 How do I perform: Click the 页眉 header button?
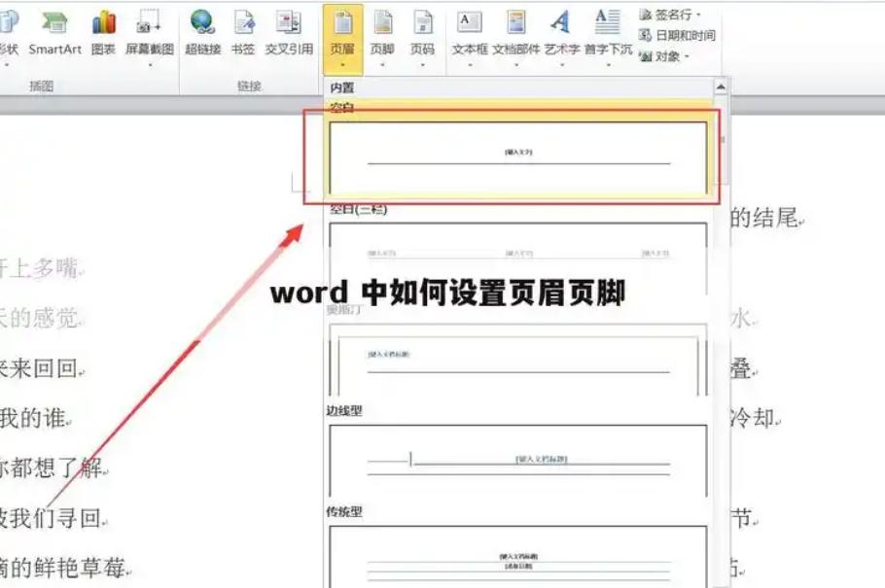pyautogui.click(x=342, y=40)
